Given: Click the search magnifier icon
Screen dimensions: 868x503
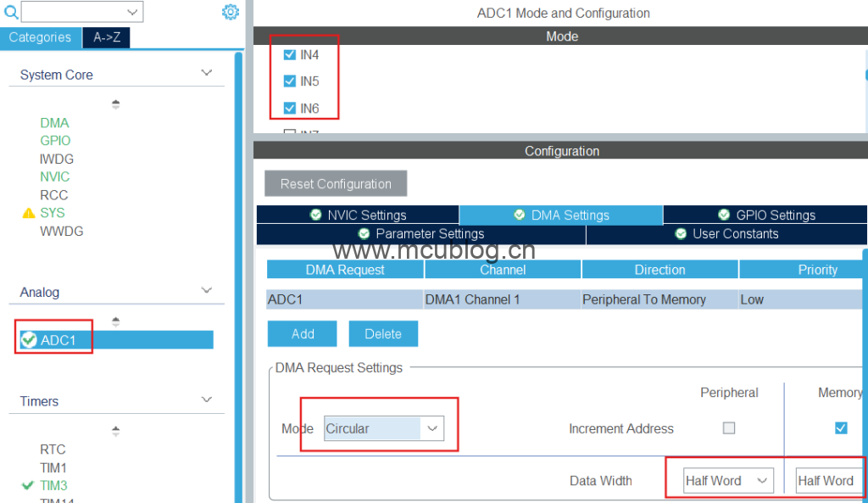Looking at the screenshot, I should pos(11,12).
